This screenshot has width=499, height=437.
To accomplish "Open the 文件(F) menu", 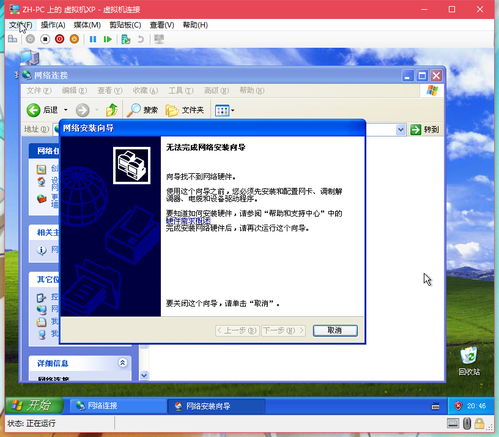I will tap(20, 25).
